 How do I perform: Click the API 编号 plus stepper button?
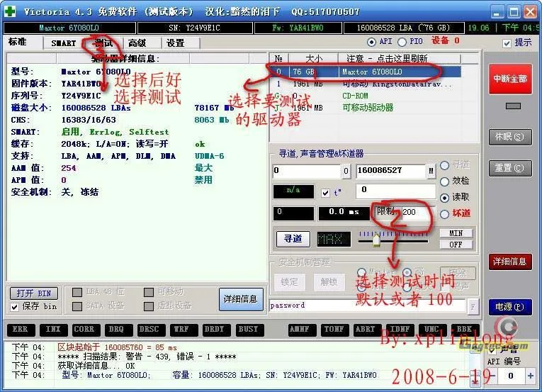(x=530, y=376)
